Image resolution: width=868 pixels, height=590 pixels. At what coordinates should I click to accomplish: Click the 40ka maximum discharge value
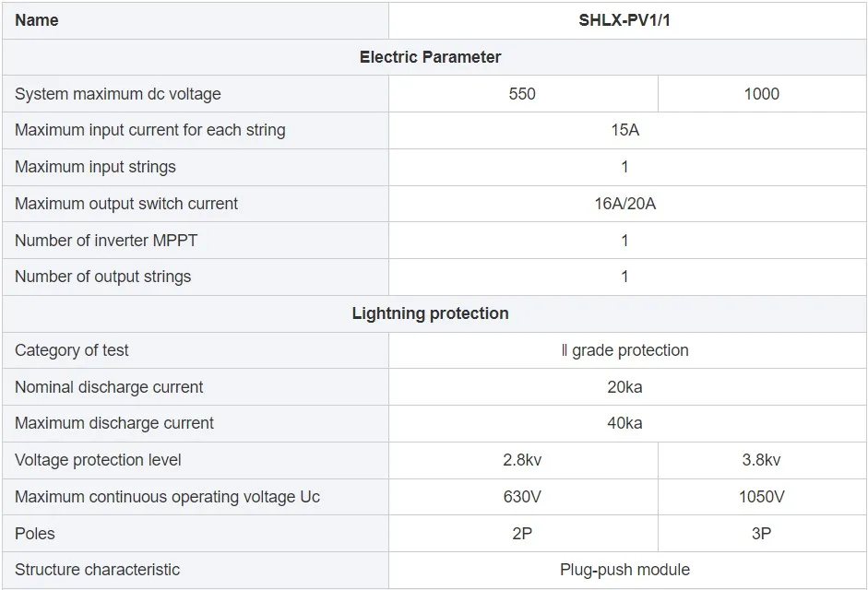point(624,423)
